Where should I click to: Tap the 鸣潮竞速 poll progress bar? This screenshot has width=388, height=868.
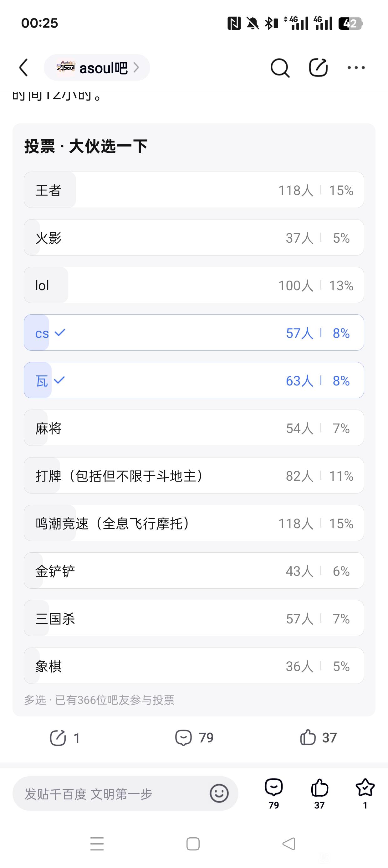click(x=194, y=523)
